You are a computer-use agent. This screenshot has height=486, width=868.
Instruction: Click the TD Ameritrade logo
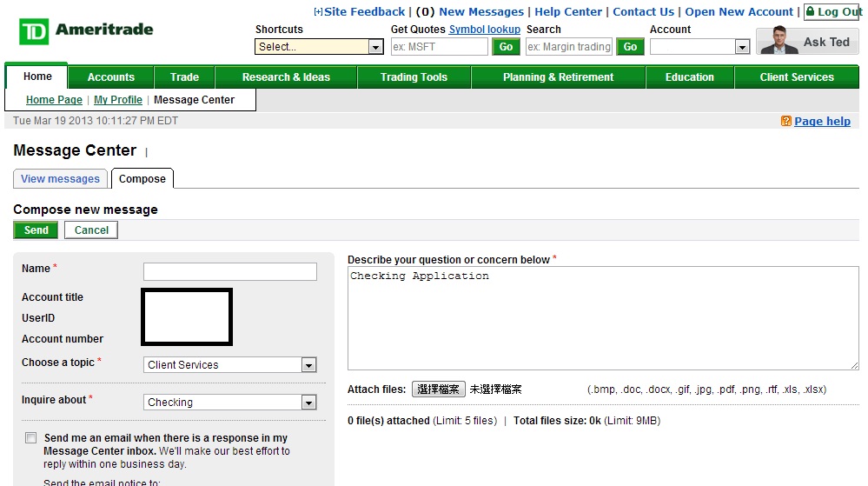click(x=86, y=30)
